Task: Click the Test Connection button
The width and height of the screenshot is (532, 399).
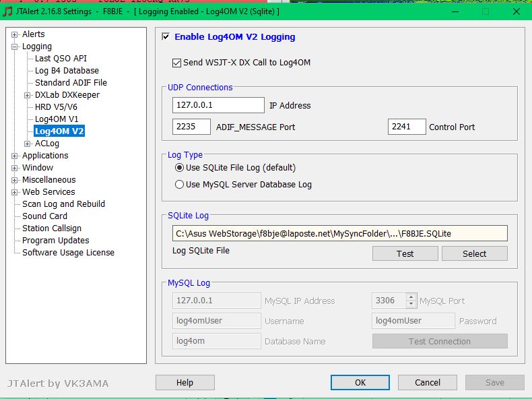Action: (440, 341)
